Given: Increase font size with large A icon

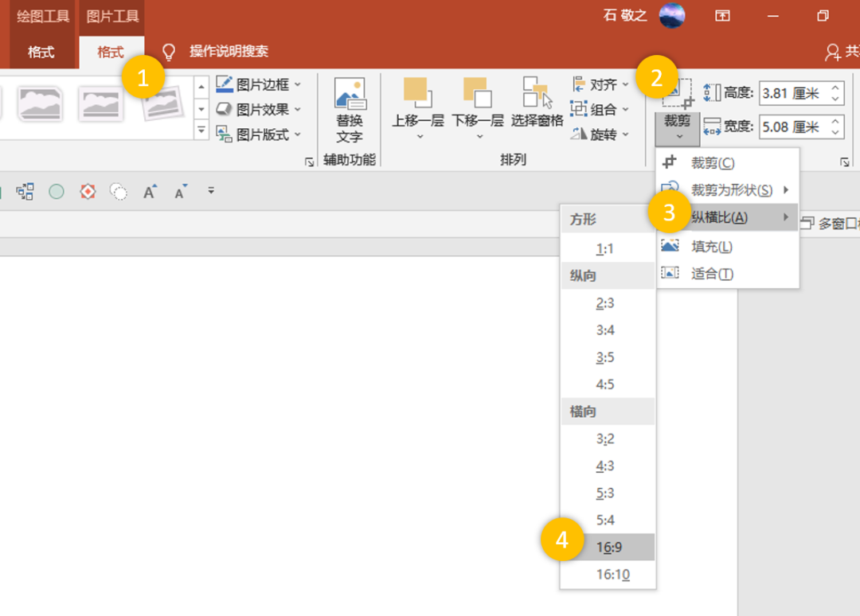Looking at the screenshot, I should click(x=150, y=192).
